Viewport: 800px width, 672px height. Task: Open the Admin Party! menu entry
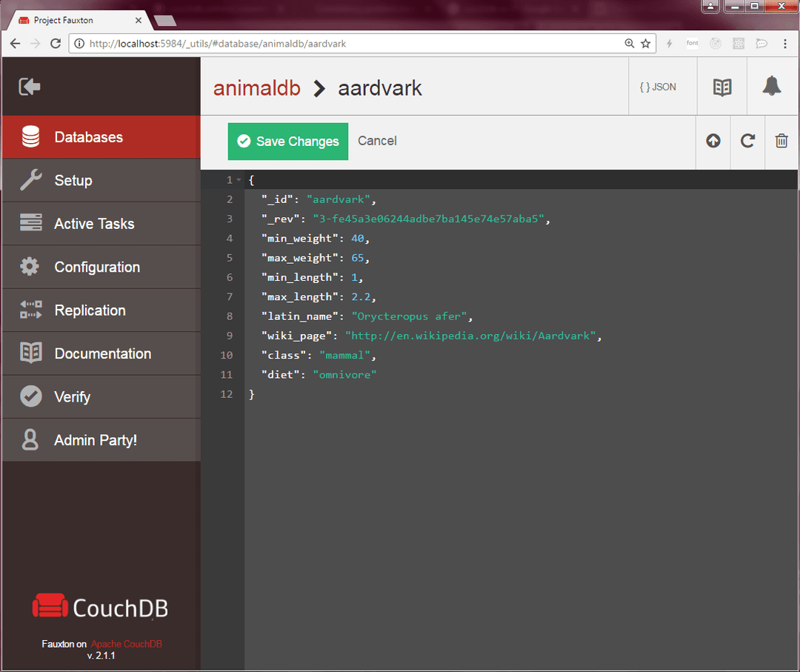(x=30, y=440)
